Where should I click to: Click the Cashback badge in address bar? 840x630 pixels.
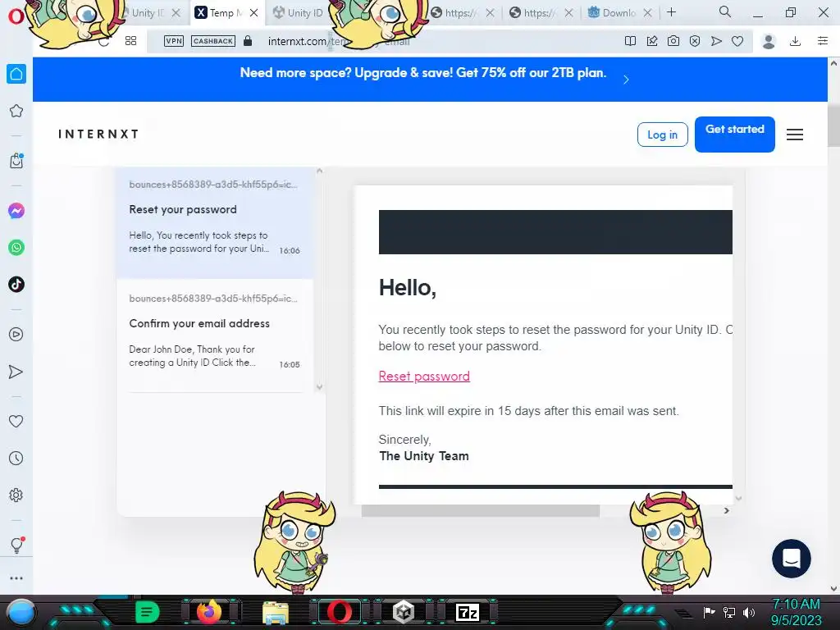coord(212,41)
